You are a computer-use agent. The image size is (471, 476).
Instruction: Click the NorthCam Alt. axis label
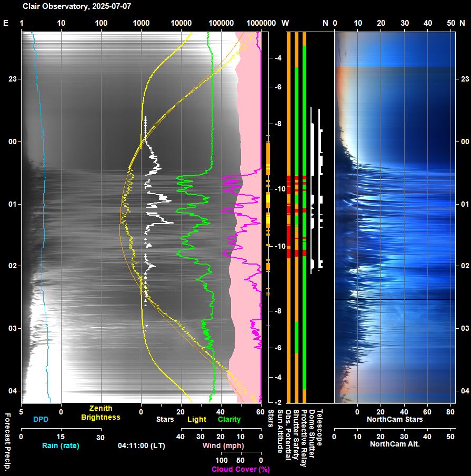click(395, 444)
